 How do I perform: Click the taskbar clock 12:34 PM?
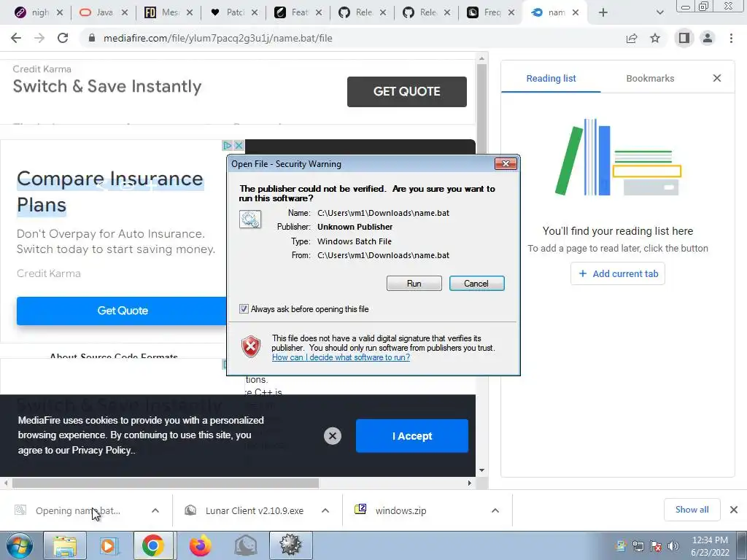(710, 540)
